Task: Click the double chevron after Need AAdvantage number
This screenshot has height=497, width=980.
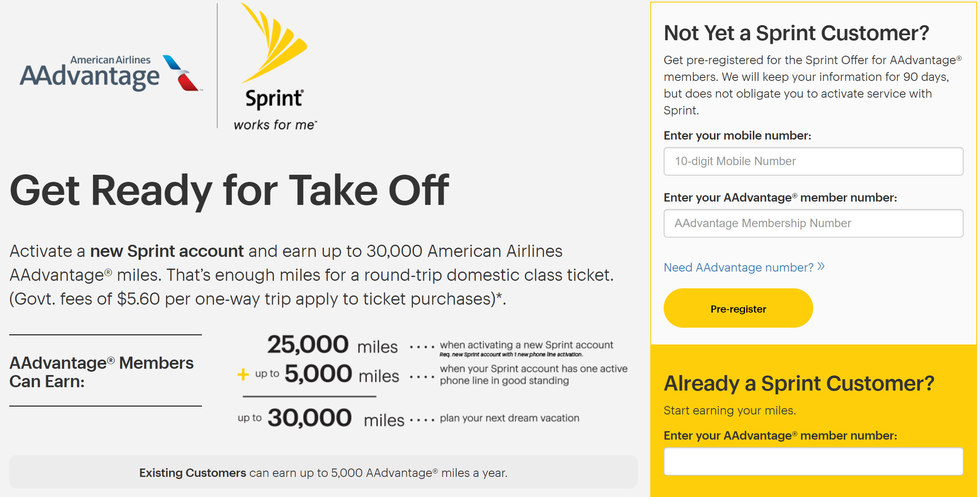Action: (821, 267)
